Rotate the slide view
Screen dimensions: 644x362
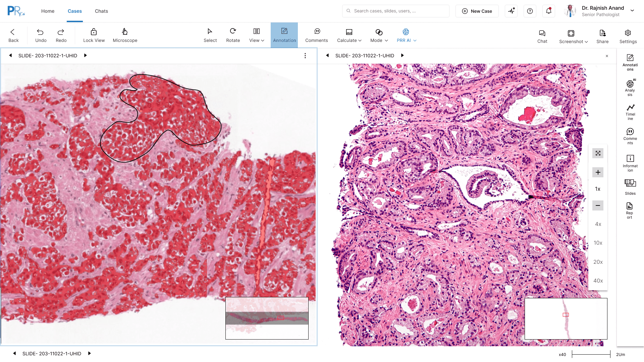click(x=233, y=35)
